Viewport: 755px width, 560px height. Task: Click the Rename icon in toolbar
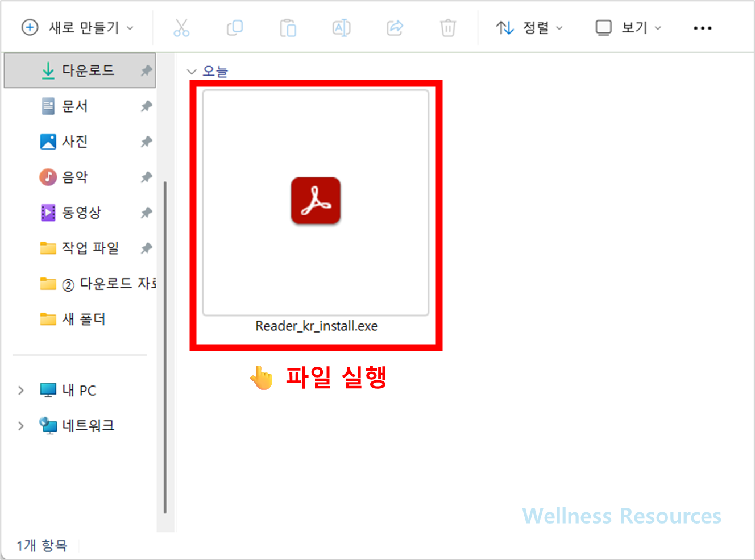coord(341,27)
